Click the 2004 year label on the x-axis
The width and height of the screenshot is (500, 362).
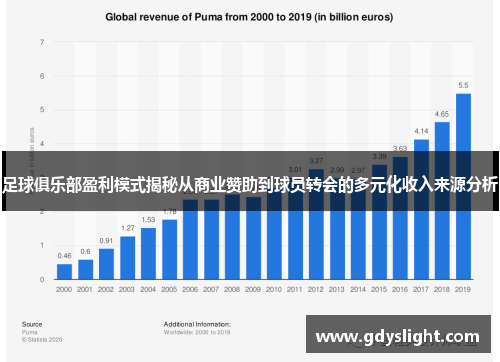tap(148, 289)
